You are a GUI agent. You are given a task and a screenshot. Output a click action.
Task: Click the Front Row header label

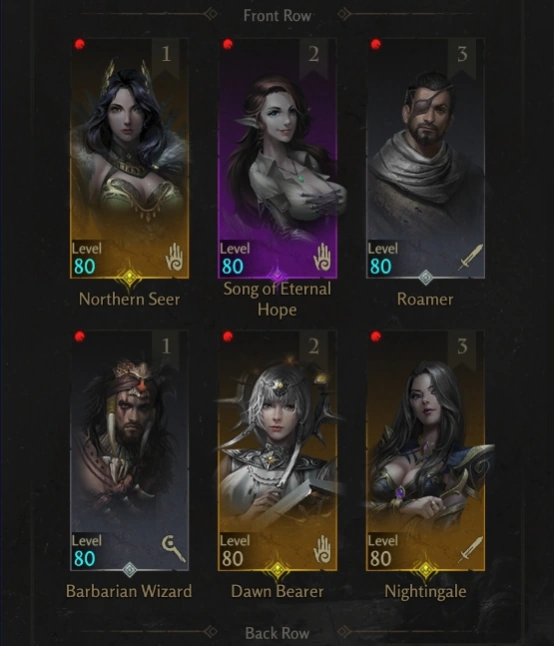click(x=277, y=16)
